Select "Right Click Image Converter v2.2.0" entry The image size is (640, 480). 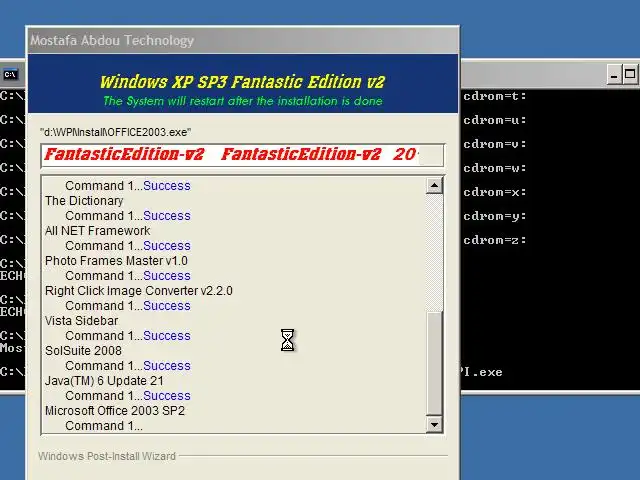point(139,291)
